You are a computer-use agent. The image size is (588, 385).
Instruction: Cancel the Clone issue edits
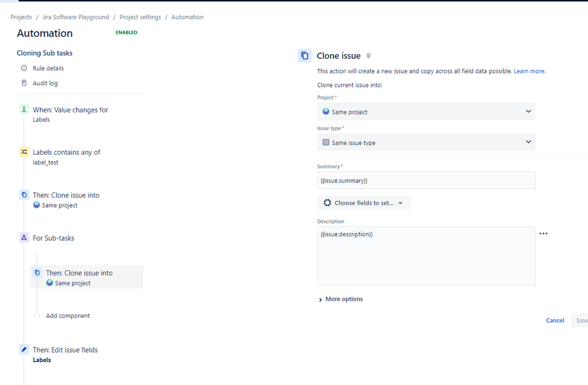(554, 320)
